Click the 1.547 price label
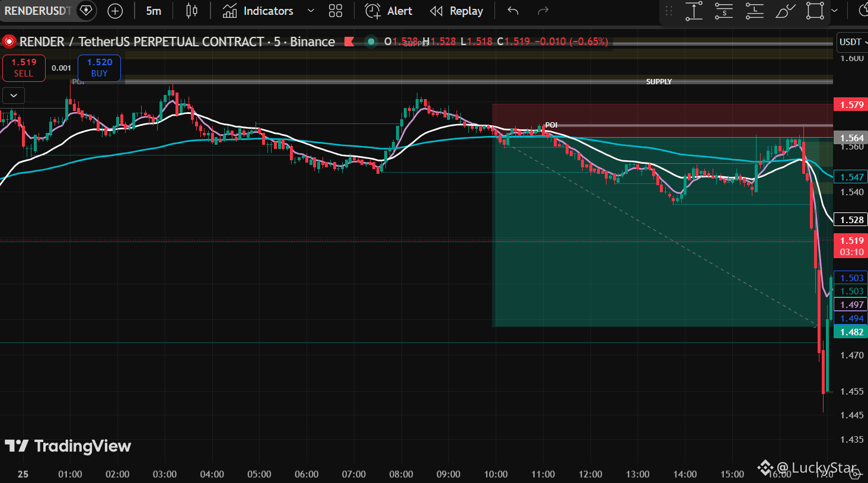This screenshot has width=868, height=483. [x=851, y=177]
